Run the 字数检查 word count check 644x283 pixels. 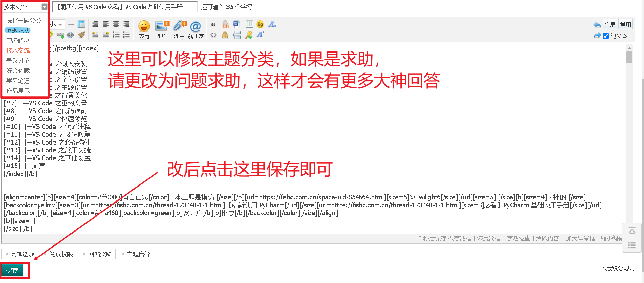518,238
